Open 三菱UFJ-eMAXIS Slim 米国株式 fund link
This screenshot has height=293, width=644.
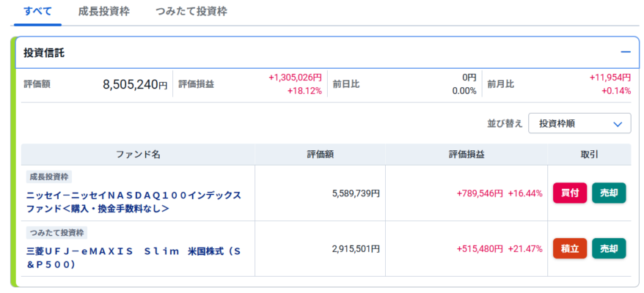pos(134,258)
